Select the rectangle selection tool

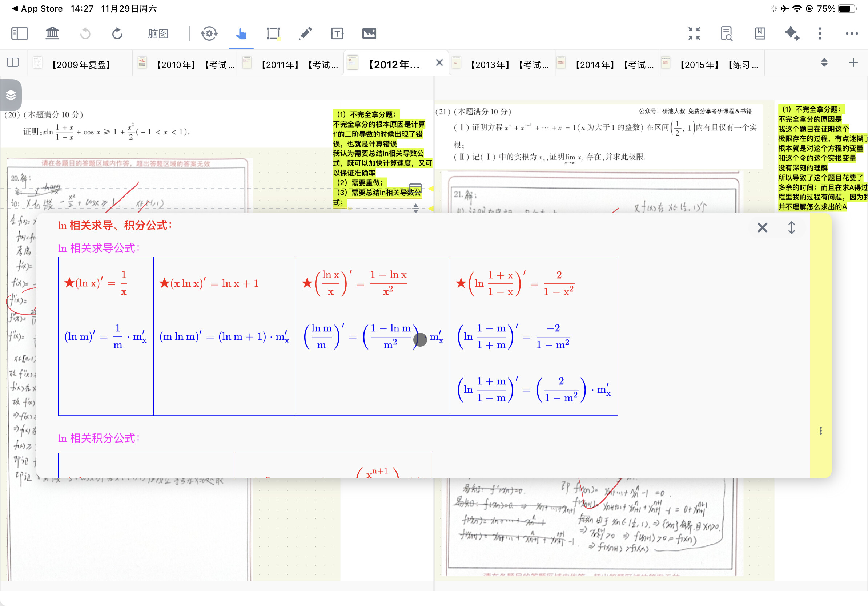(x=273, y=33)
